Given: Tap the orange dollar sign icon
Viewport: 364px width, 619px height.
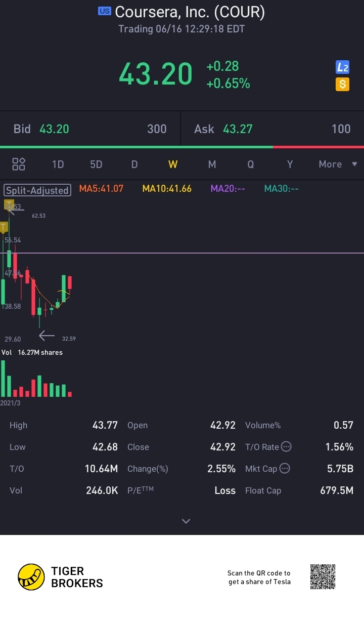Looking at the screenshot, I should pos(342,85).
